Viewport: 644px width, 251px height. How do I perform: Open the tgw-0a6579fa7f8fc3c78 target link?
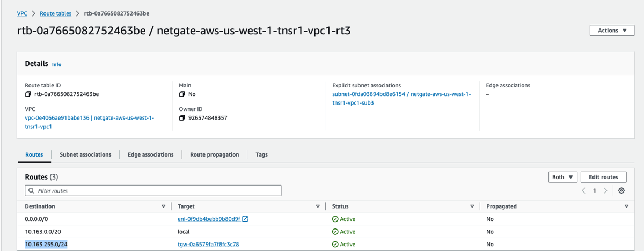pos(208,245)
